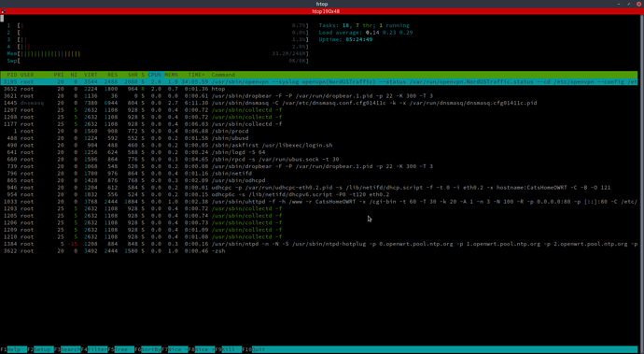Select collectd thread row PID 1206
The width and height of the screenshot is (644, 354).
(318, 222)
